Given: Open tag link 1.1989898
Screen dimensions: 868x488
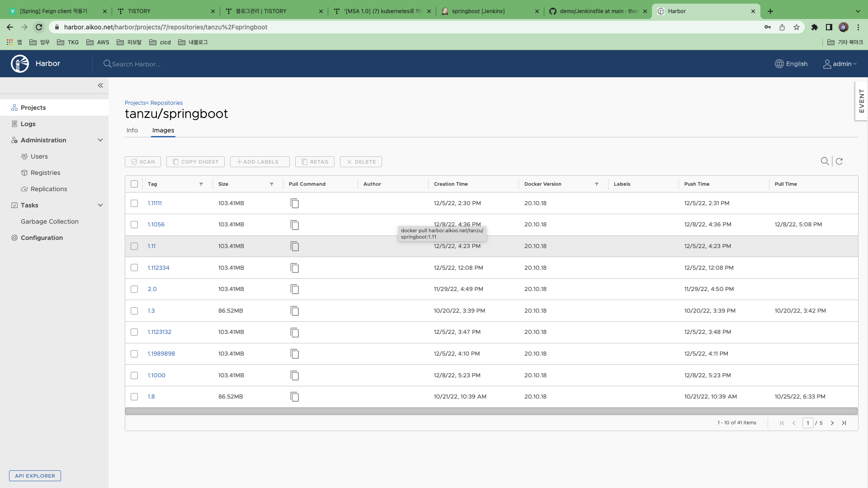Looking at the screenshot, I should pyautogui.click(x=161, y=354).
